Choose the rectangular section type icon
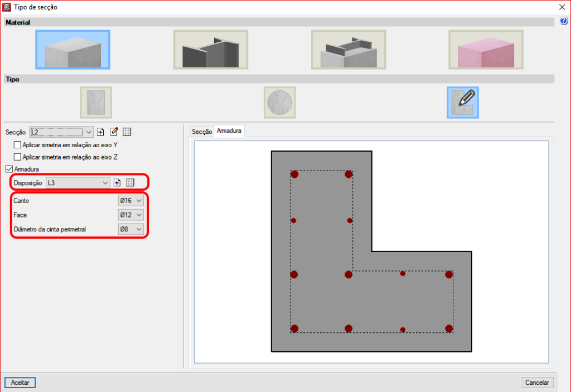Viewport: 571px width, 392px height. pos(96,103)
